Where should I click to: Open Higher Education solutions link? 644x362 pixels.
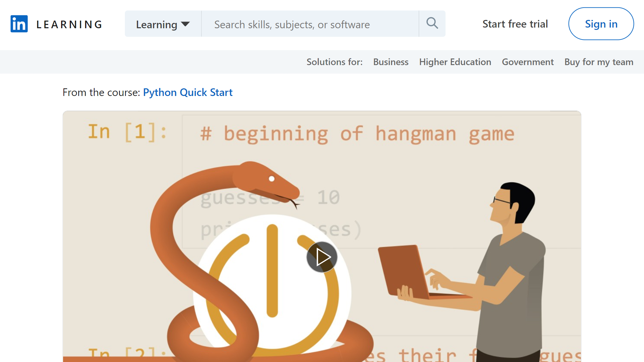click(455, 62)
